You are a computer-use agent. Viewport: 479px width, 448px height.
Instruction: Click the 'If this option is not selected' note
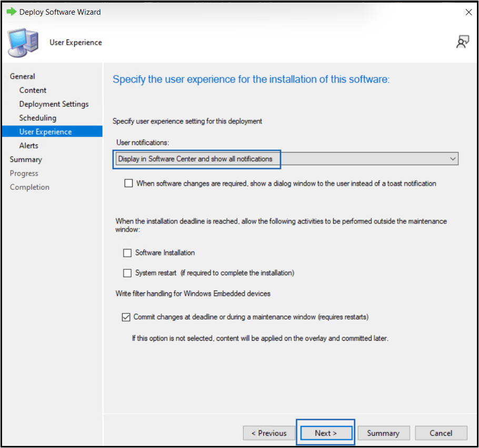pyautogui.click(x=260, y=338)
